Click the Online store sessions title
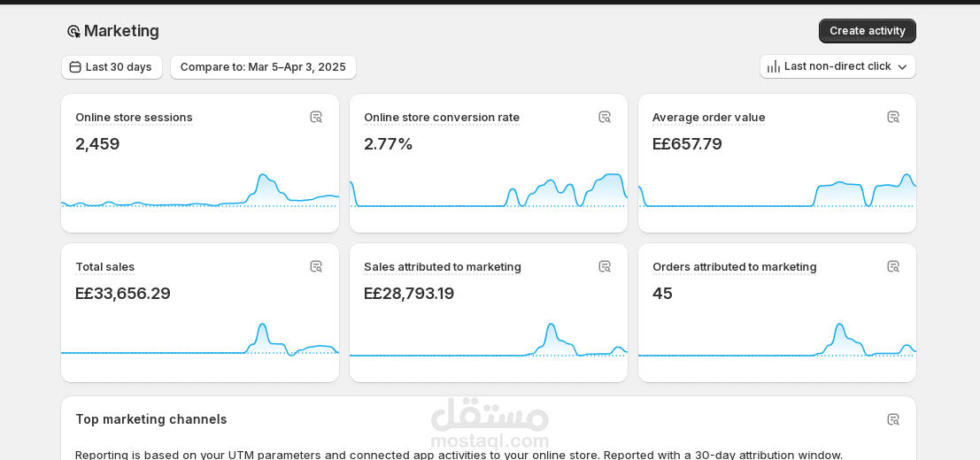Screen dimensions: 980x460 tap(134, 118)
